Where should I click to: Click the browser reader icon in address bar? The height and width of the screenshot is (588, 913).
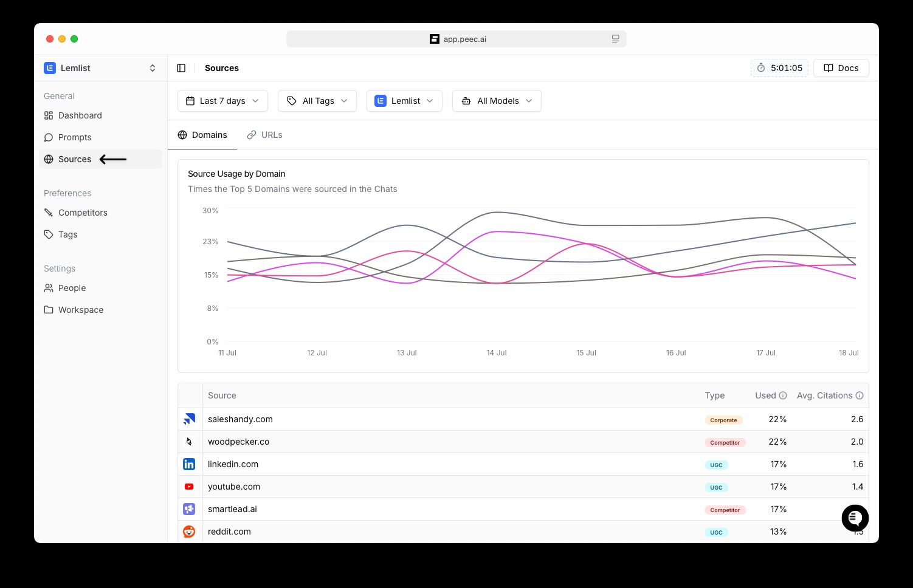615,39
